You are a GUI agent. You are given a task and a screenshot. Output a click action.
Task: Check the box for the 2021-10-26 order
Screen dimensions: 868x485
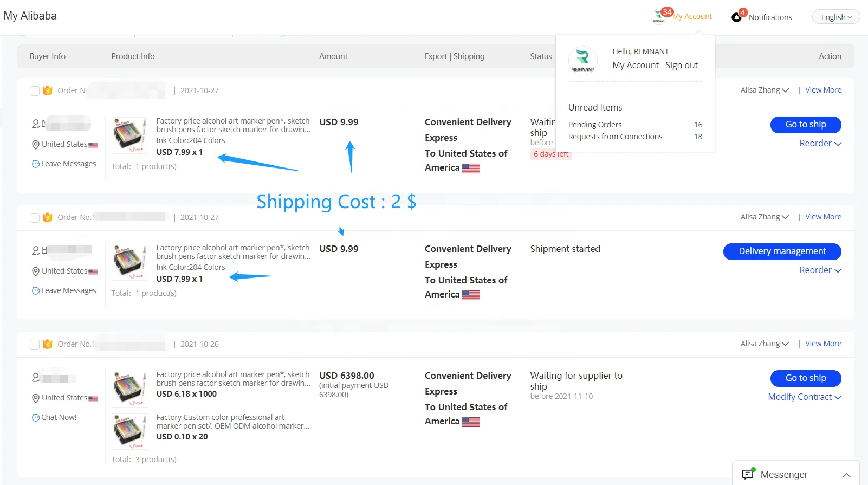[x=35, y=345]
